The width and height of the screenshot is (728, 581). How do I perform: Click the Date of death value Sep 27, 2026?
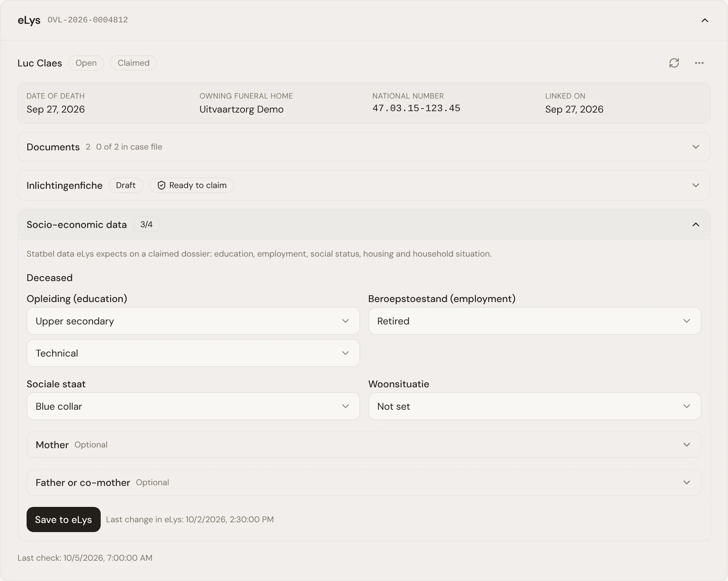[x=56, y=109]
